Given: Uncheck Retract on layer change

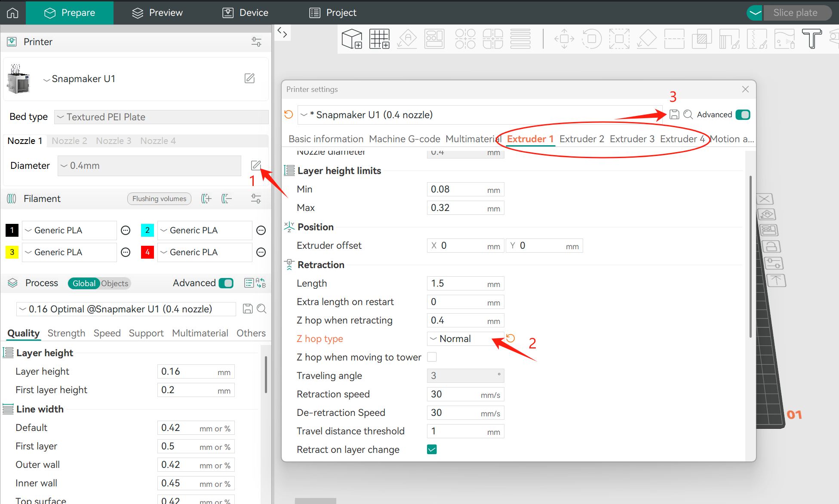Looking at the screenshot, I should (432, 449).
